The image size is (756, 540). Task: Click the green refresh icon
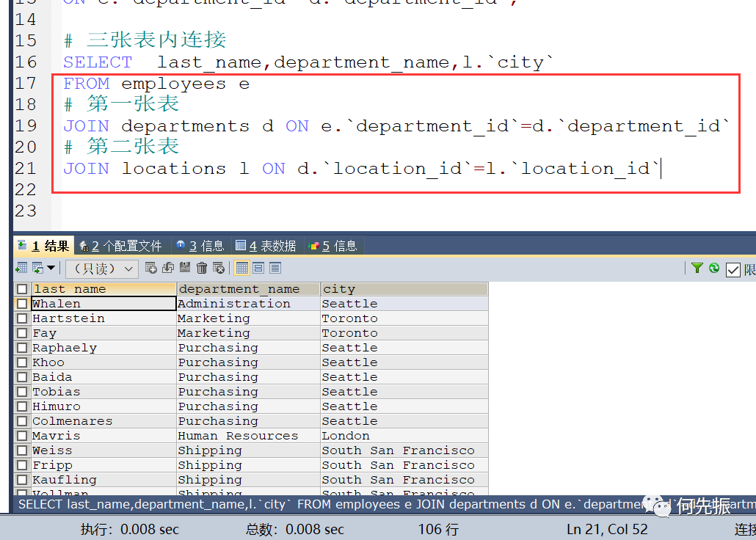[x=714, y=268]
